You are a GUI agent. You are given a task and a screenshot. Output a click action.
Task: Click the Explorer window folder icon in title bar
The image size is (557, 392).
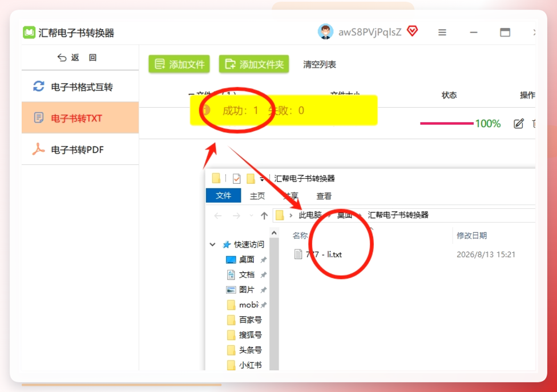click(216, 178)
